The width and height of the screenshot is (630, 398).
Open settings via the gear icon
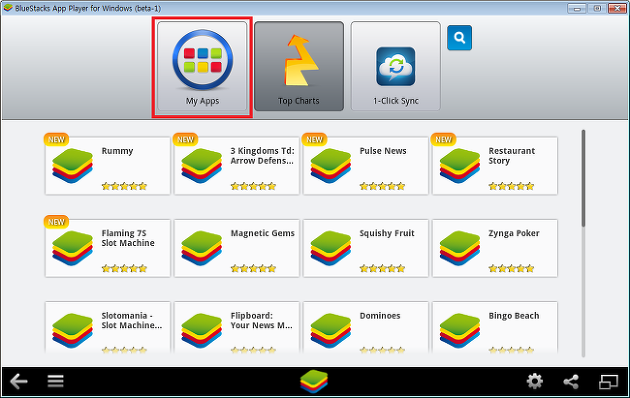(x=535, y=381)
